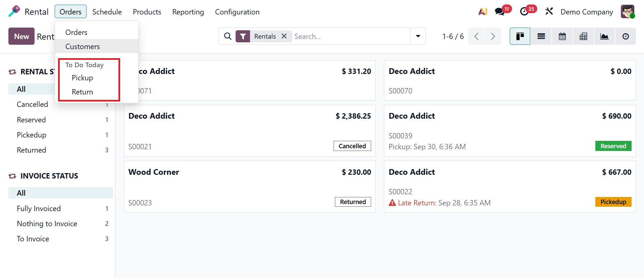This screenshot has height=278, width=644.
Task: Filter rental status by Returned
Action: click(x=32, y=150)
